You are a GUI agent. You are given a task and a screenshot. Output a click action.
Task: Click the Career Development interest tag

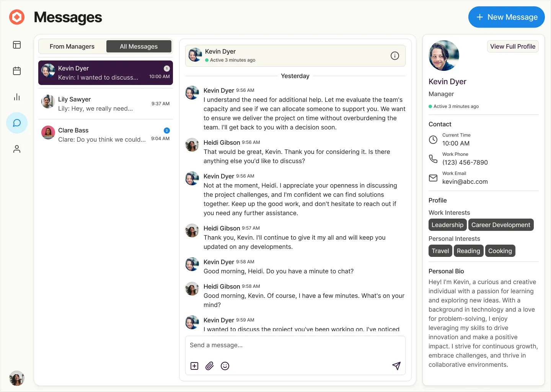[500, 225]
